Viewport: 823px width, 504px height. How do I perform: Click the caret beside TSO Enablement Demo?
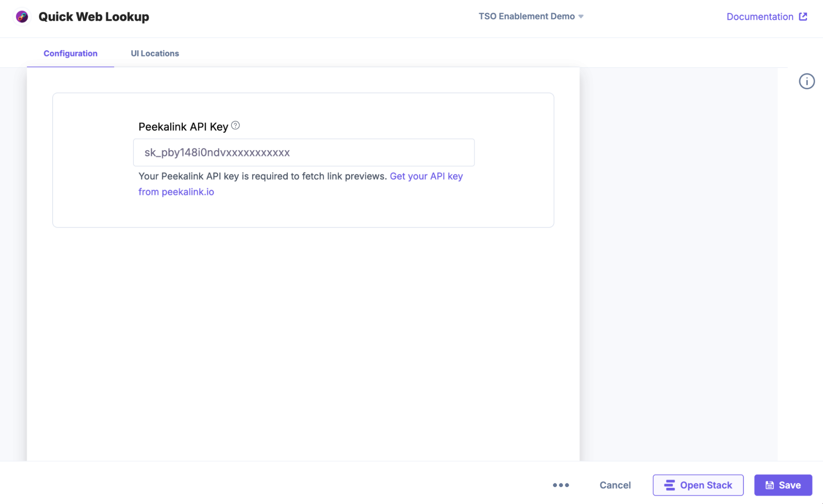click(x=581, y=16)
